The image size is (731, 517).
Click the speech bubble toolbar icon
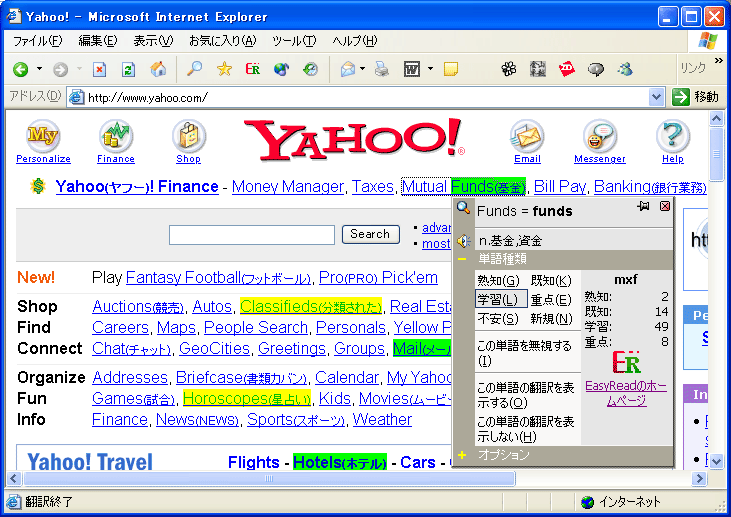pos(596,70)
